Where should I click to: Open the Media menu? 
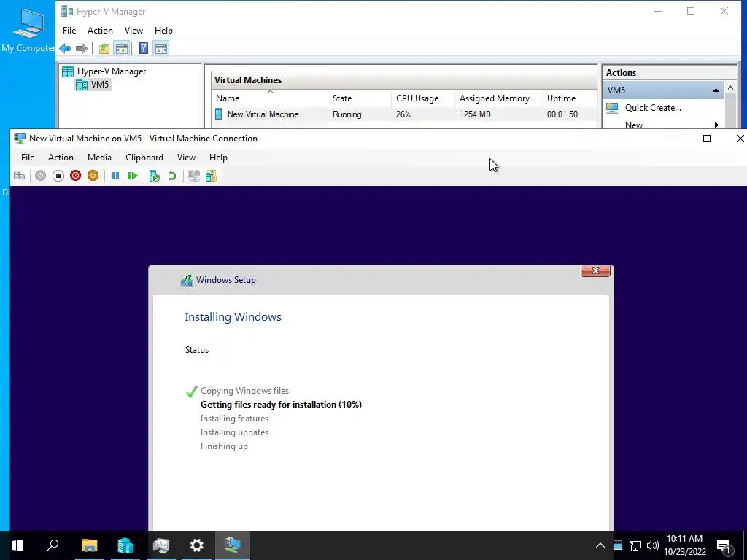(99, 157)
